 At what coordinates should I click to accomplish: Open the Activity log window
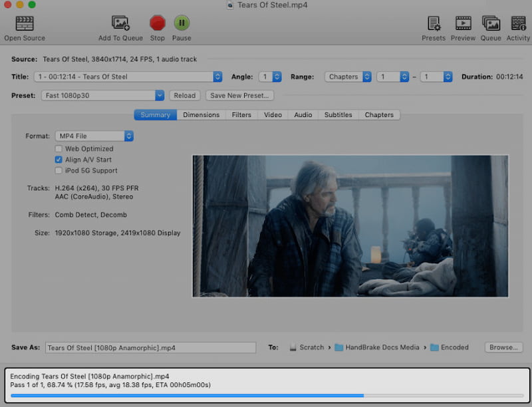click(518, 23)
